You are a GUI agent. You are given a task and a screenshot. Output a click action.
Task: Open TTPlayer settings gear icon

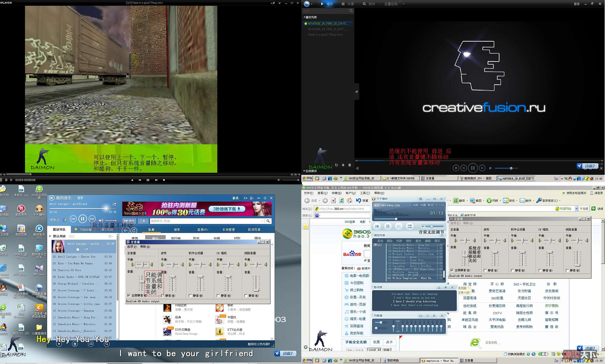point(421,199)
